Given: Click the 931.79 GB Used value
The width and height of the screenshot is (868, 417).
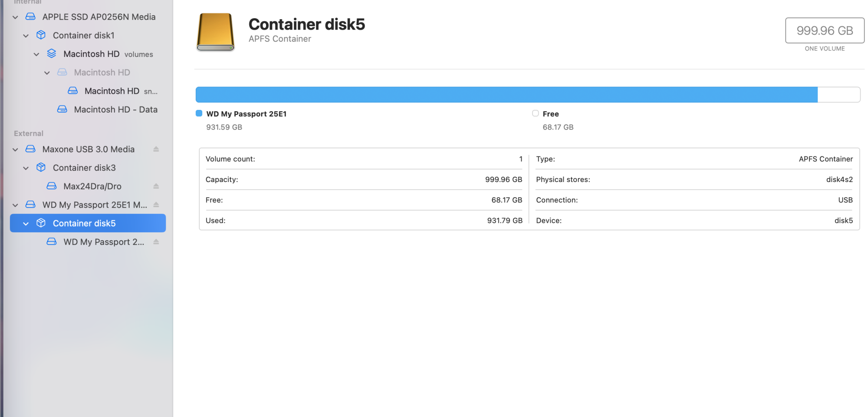Looking at the screenshot, I should 505,220.
